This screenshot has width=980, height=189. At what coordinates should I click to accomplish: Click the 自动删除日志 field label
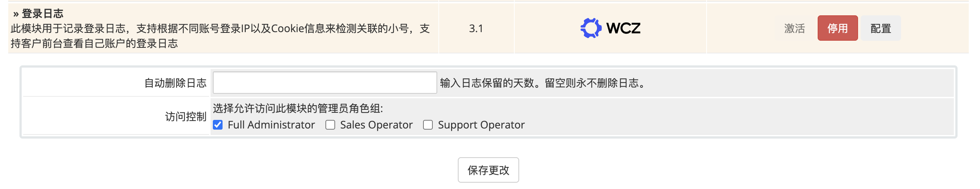175,83
